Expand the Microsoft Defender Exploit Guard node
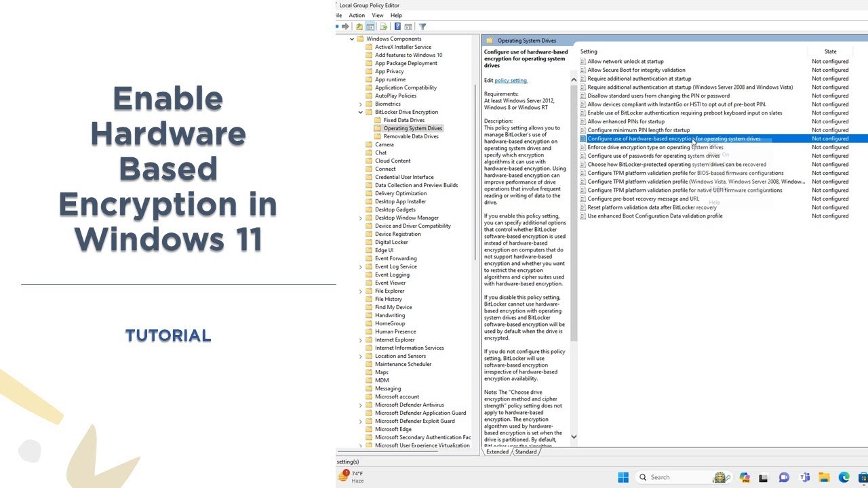This screenshot has width=868, height=488. tap(361, 421)
